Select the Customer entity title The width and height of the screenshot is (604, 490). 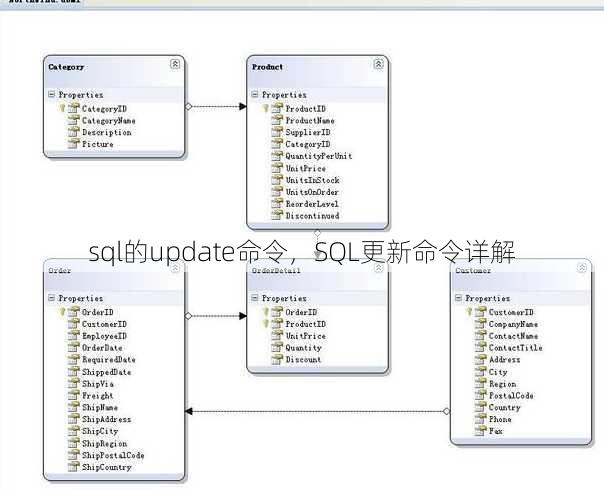pos(473,271)
